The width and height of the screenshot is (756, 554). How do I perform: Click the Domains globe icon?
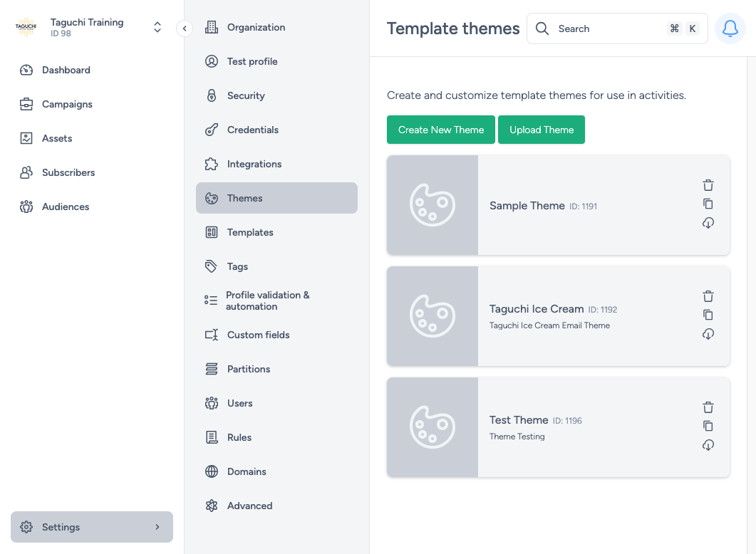point(212,471)
